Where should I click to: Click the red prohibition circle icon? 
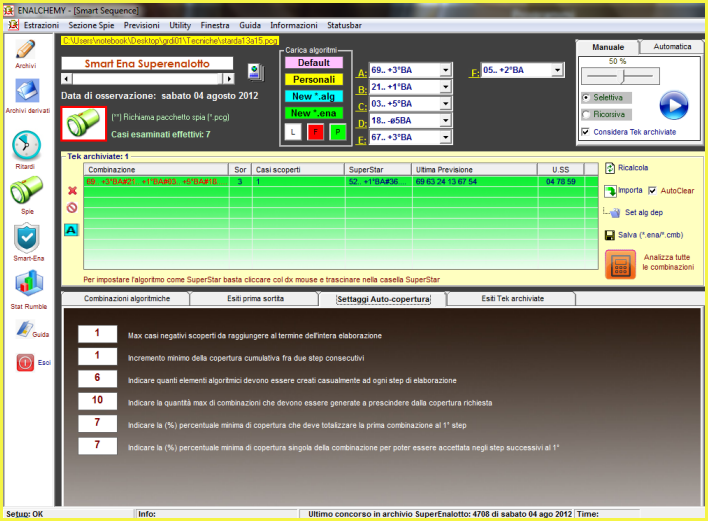coord(72,208)
